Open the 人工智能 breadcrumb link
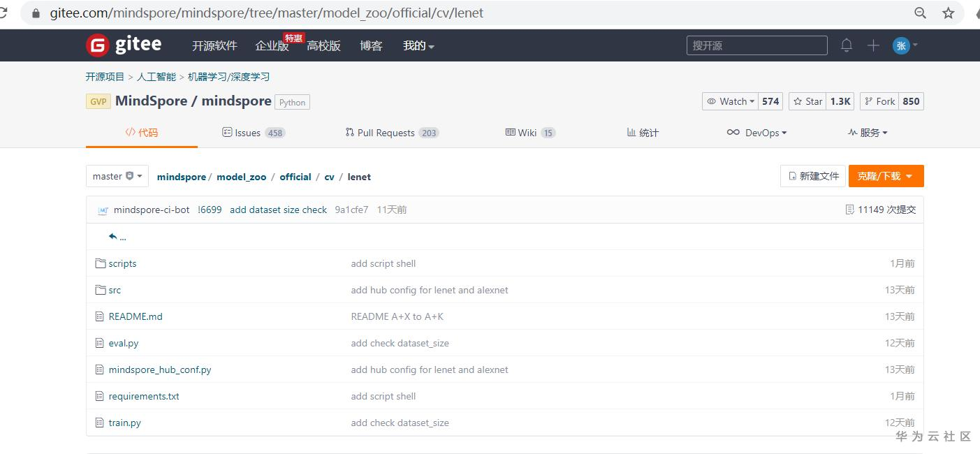The width and height of the screenshot is (980, 454). (156, 77)
